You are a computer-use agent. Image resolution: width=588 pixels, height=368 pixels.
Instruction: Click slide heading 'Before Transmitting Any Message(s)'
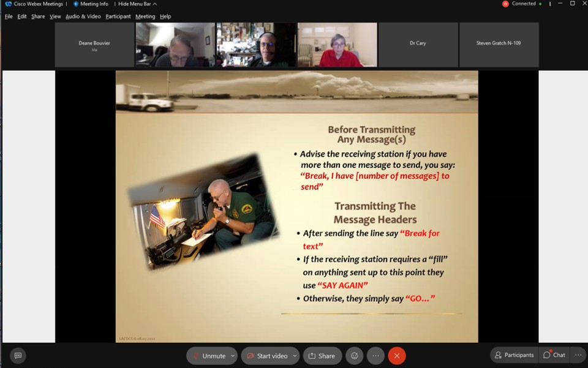point(372,135)
